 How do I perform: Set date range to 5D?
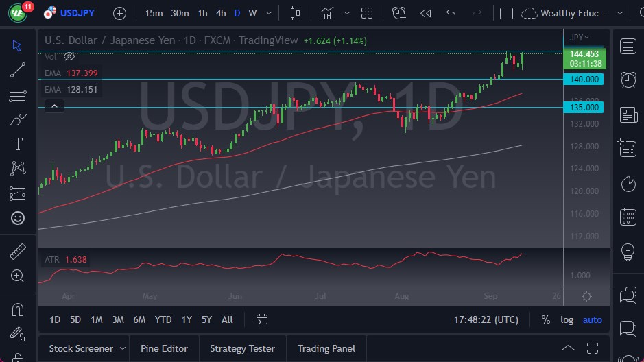coord(75,319)
